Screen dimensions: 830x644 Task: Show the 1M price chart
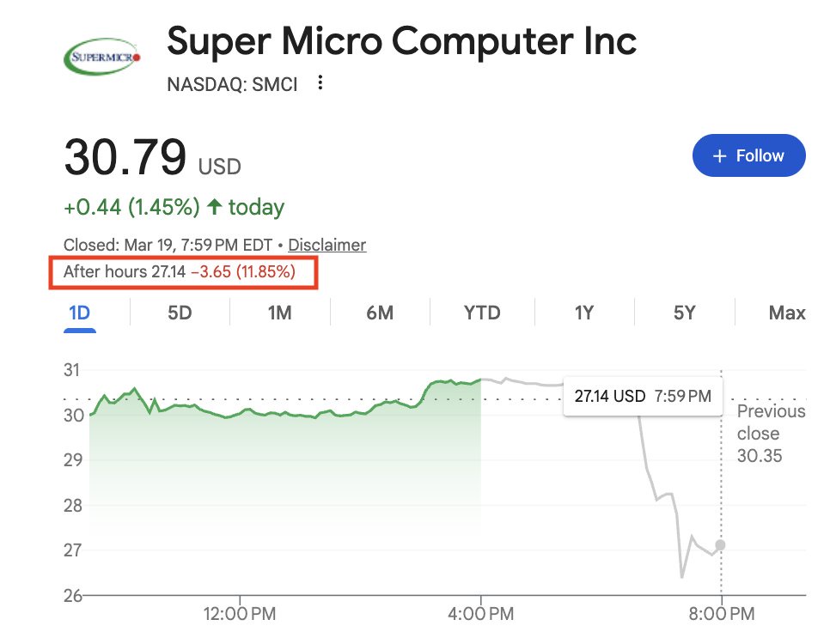coord(278,313)
